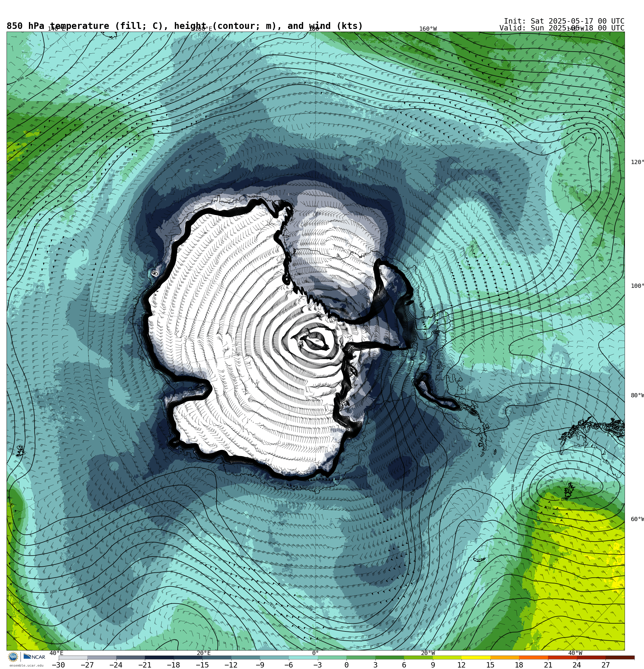The width and height of the screenshot is (644, 669).
Task: Pick the -27 to -24 colorbar swatch
Action: coord(102,657)
